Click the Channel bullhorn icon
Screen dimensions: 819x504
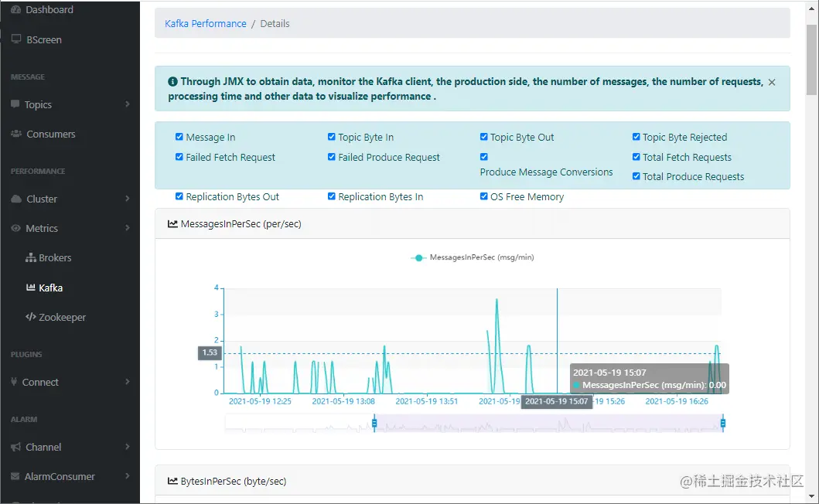(15, 447)
